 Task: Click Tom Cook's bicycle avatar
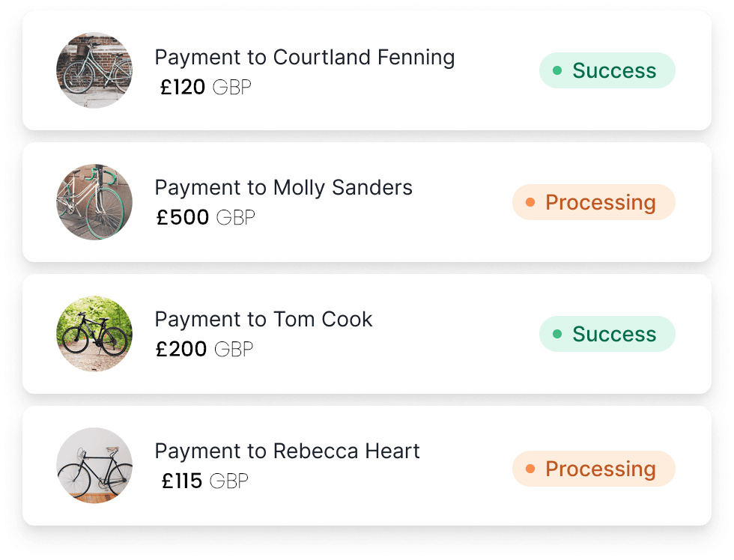(94, 334)
